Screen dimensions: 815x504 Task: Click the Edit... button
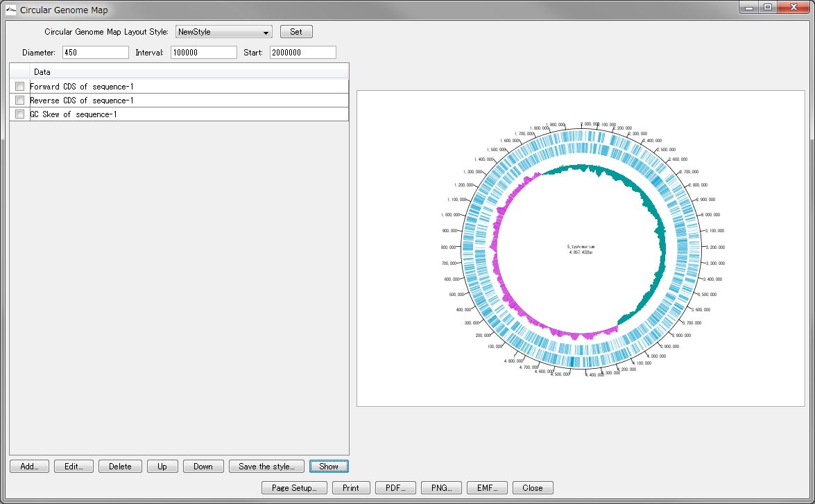click(74, 466)
